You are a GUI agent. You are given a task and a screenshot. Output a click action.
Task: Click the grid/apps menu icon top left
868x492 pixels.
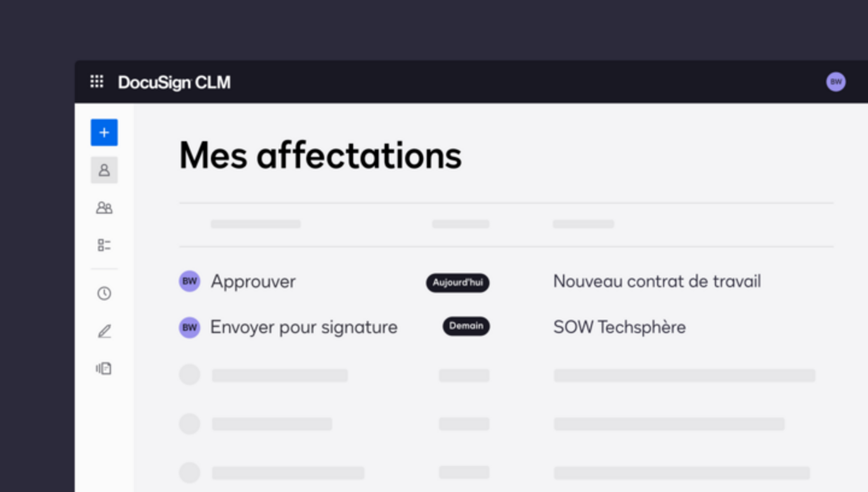(97, 82)
